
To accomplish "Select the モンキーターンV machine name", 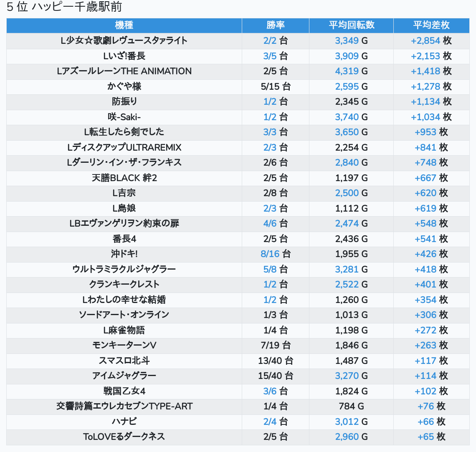I will click(124, 346).
